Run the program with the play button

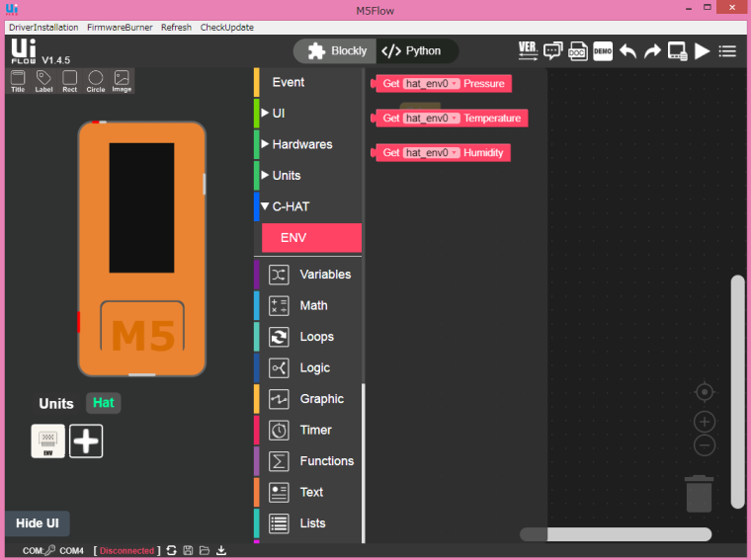click(703, 50)
